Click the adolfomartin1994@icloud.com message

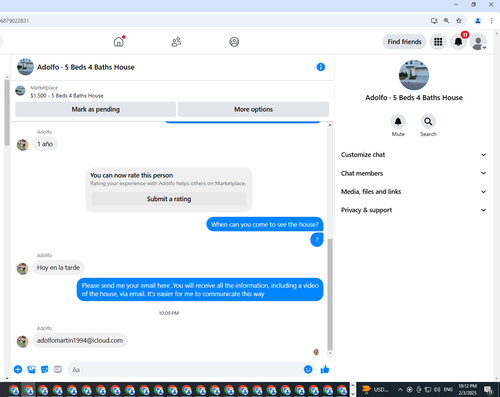[x=80, y=340]
